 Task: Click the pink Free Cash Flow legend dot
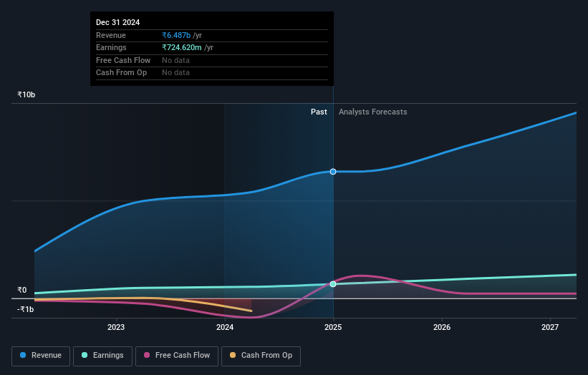pyautogui.click(x=147, y=355)
